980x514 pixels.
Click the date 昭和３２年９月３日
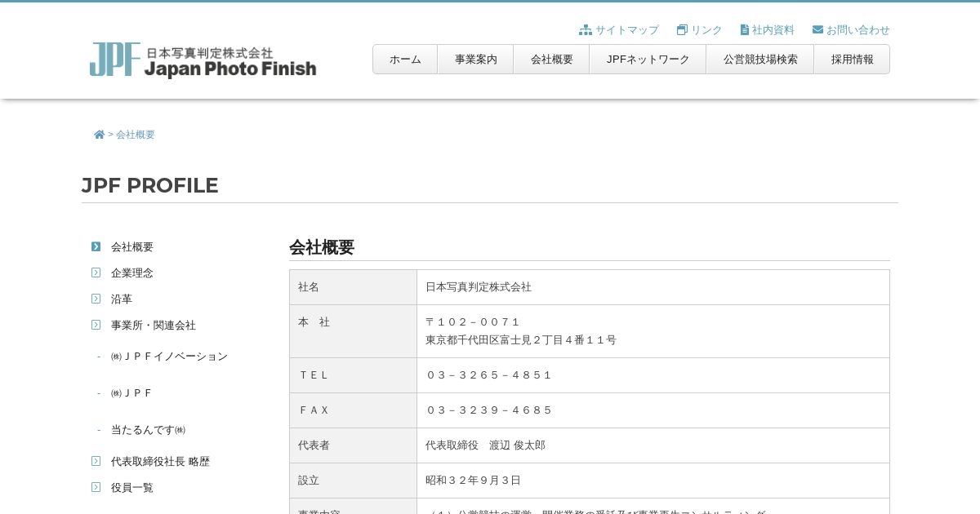coord(473,481)
